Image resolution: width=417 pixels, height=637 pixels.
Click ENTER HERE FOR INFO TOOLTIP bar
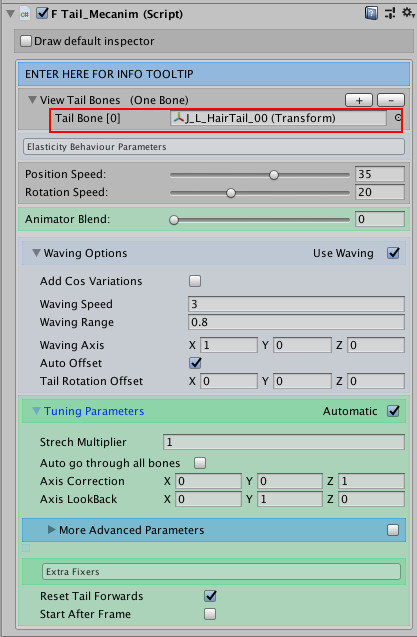click(x=214, y=74)
